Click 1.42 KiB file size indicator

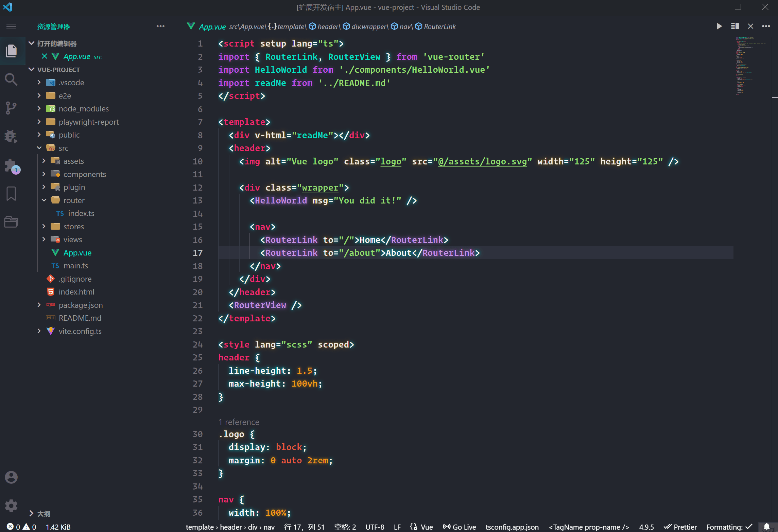coord(58,527)
